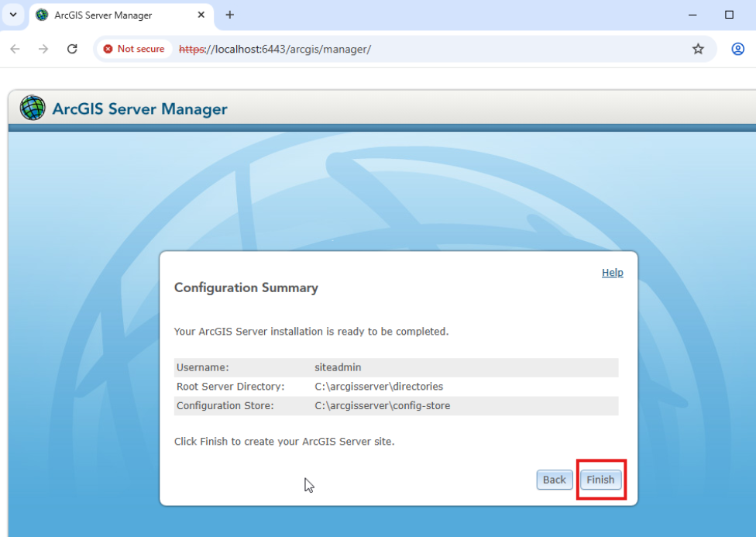Click the Configuration Store: label
The height and width of the screenshot is (537, 756).
tap(225, 406)
